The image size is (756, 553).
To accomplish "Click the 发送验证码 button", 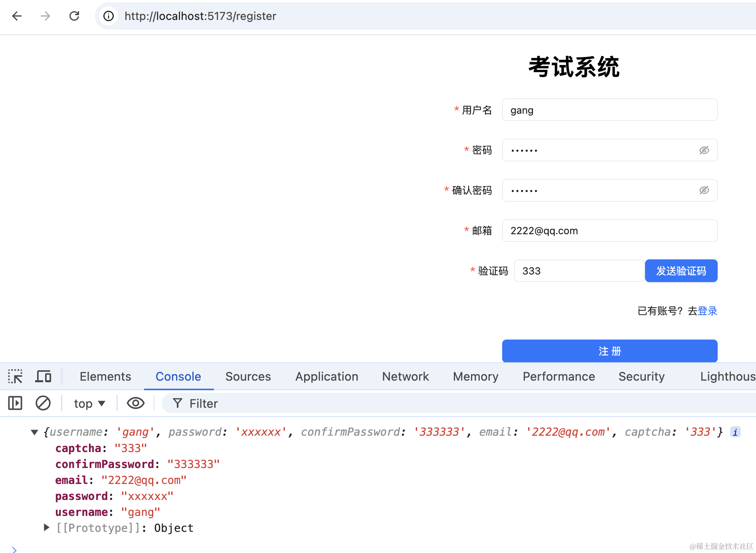I will (x=681, y=271).
